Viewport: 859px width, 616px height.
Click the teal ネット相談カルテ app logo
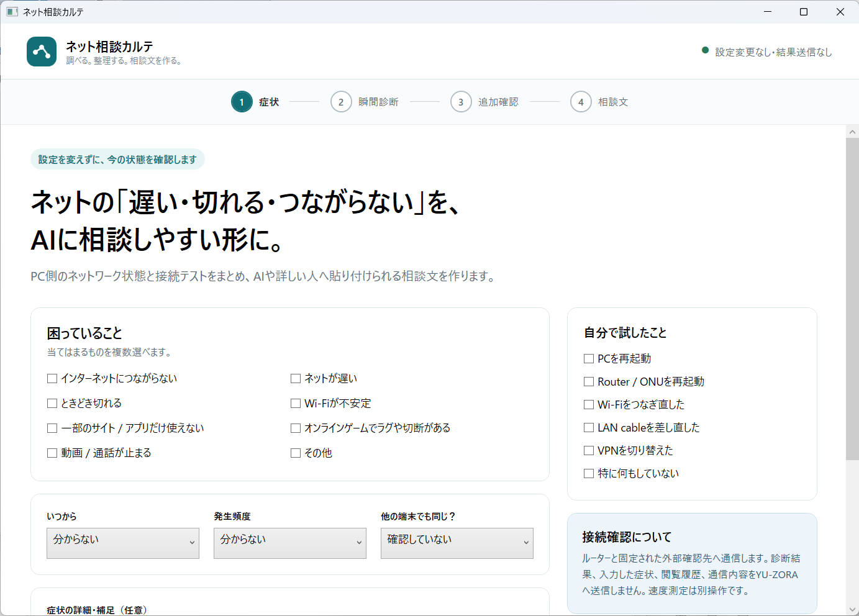42,52
